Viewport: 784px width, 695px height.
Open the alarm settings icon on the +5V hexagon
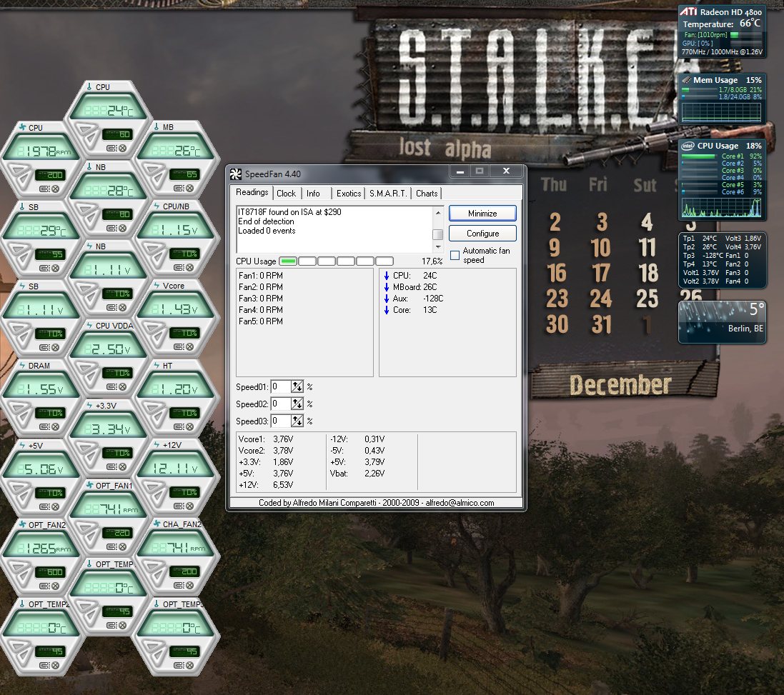tap(44, 506)
